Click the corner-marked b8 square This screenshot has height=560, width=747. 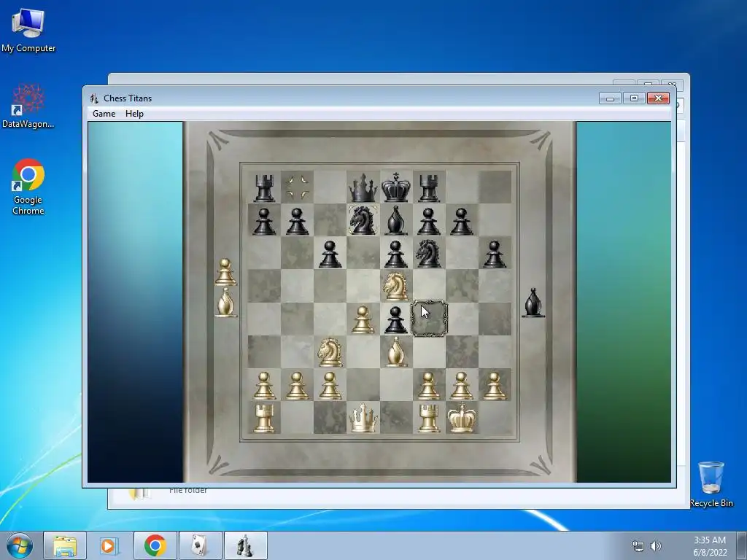pos(298,187)
